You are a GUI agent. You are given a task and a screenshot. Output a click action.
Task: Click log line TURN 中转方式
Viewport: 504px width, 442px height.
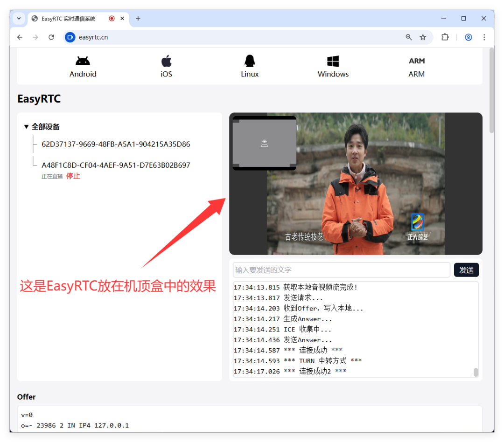298,361
